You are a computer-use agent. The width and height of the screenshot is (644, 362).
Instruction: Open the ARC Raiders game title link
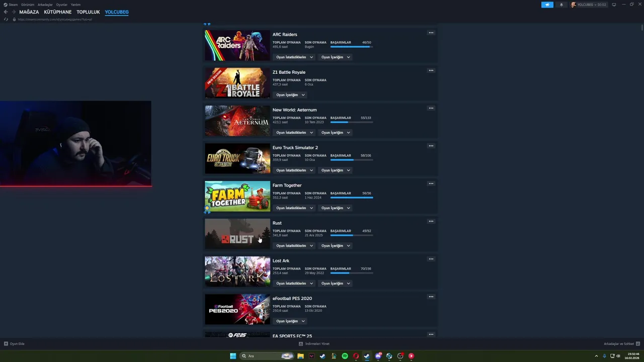tap(285, 35)
